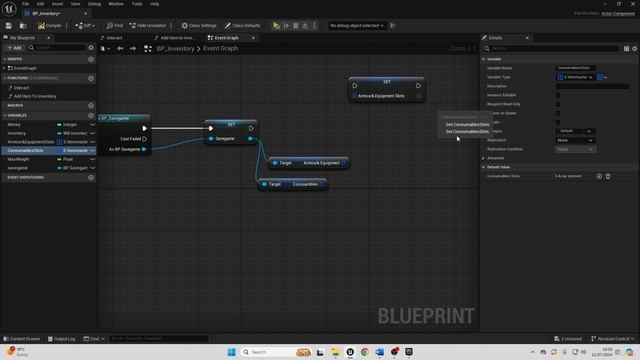Add new macro with plus icon
The image size is (640, 360).
point(91,105)
